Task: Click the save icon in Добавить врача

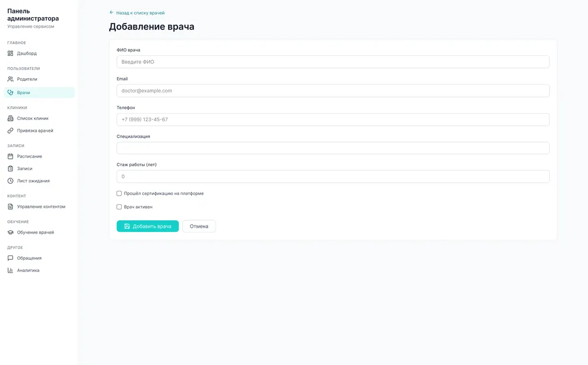Action: coord(127,226)
